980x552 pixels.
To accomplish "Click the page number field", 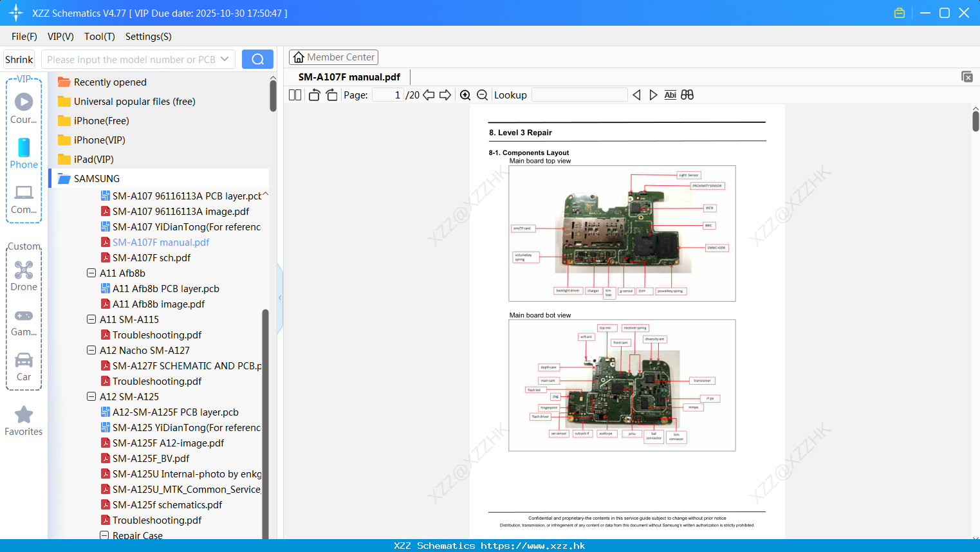I will tap(388, 95).
